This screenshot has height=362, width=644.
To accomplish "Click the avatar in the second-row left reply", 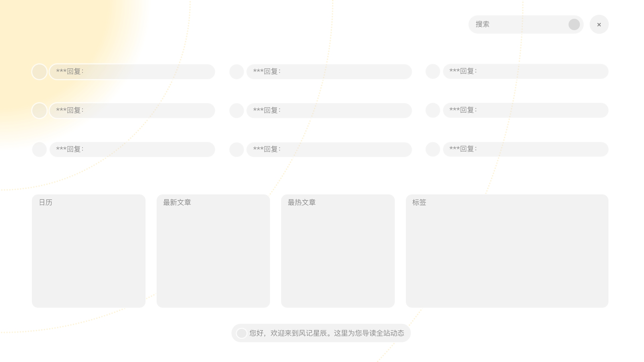I will pyautogui.click(x=39, y=111).
